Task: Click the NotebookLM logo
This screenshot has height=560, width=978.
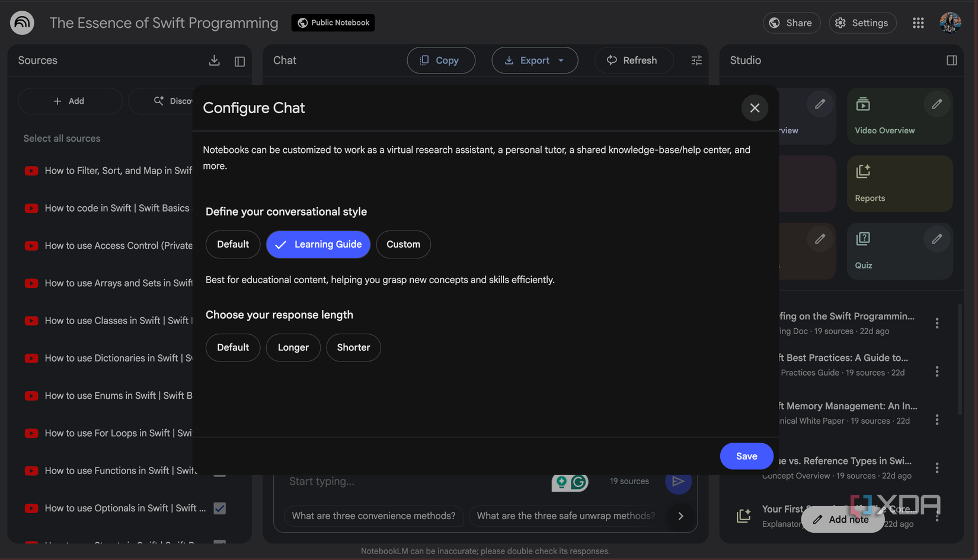Action: [22, 22]
